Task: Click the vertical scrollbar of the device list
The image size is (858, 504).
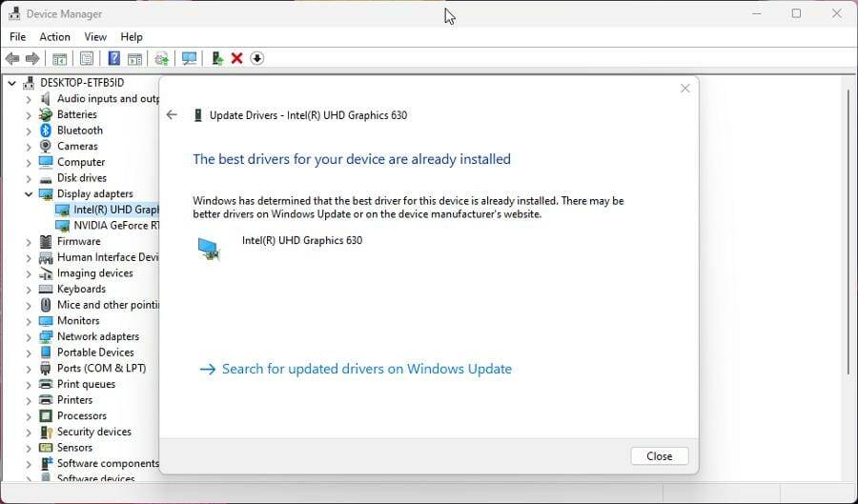Action: point(848,232)
